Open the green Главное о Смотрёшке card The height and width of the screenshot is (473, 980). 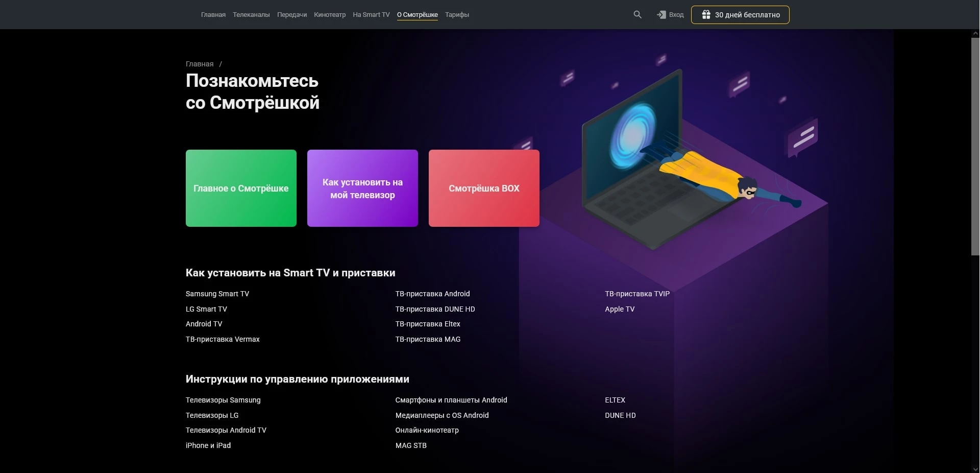pyautogui.click(x=241, y=188)
